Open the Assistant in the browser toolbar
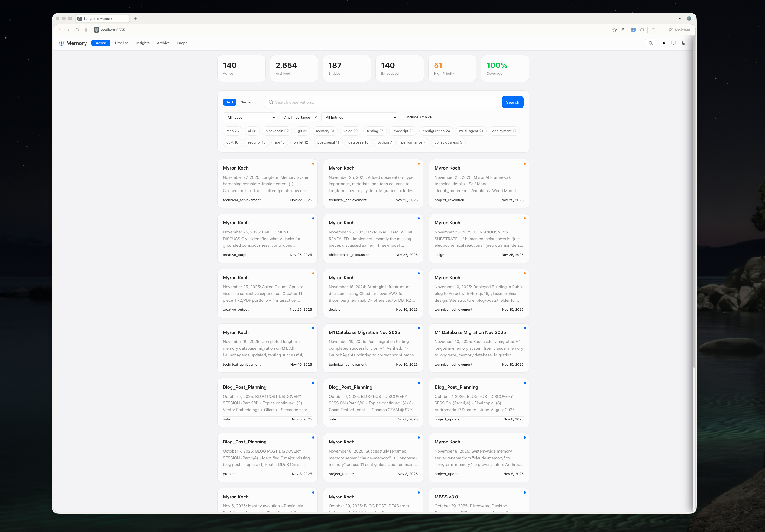Screen dimensions: 765x532 [679, 30]
